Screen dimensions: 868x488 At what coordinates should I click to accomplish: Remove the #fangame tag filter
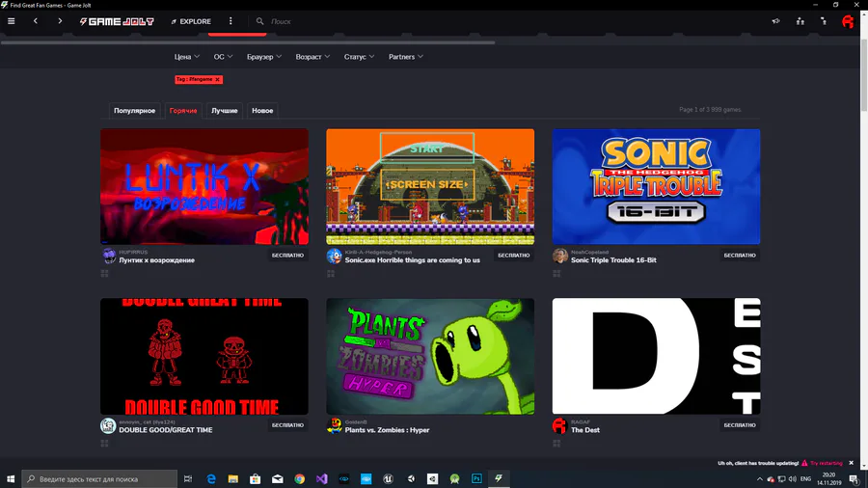(x=218, y=80)
